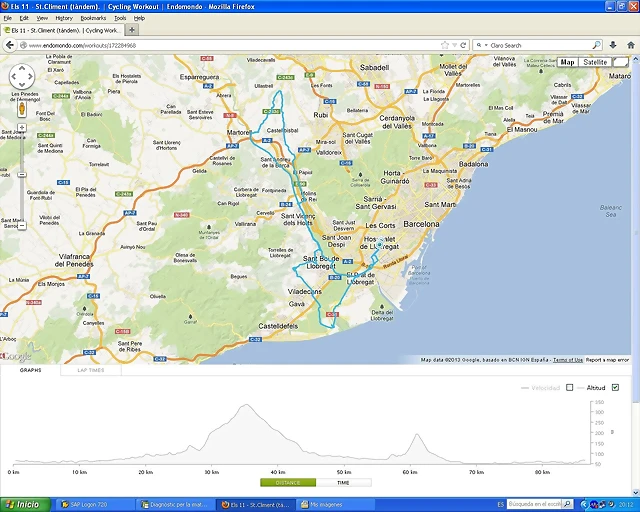Viewport: 640px width, 512px height.
Task: Click the page scrollbar up arrow
Action: [x=635, y=59]
